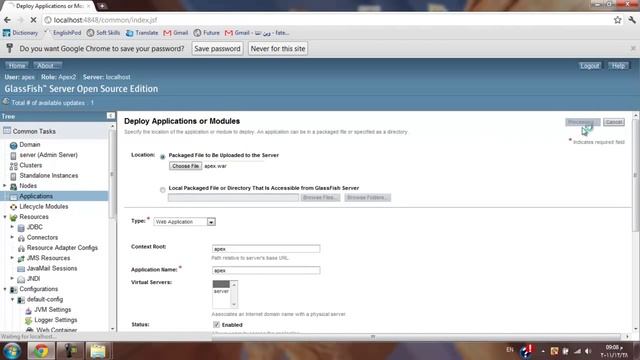Click the Lifecycle Modules icon

(13, 207)
